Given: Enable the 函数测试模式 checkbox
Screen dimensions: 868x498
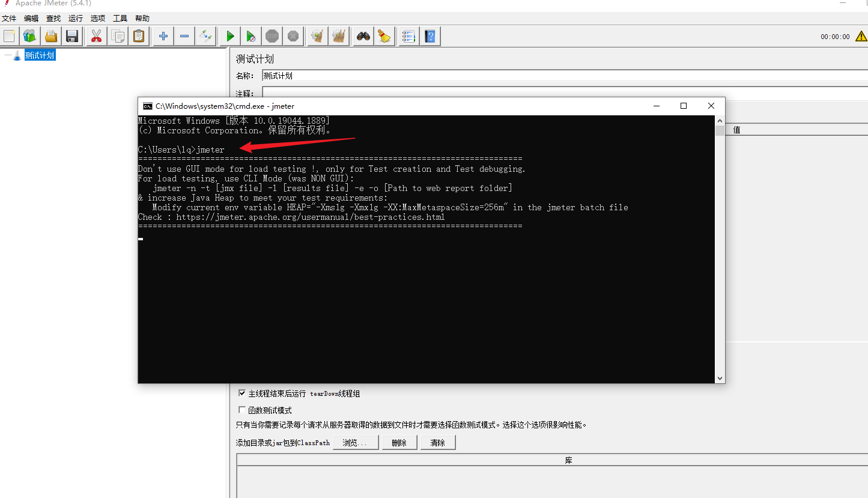Looking at the screenshot, I should (x=242, y=410).
